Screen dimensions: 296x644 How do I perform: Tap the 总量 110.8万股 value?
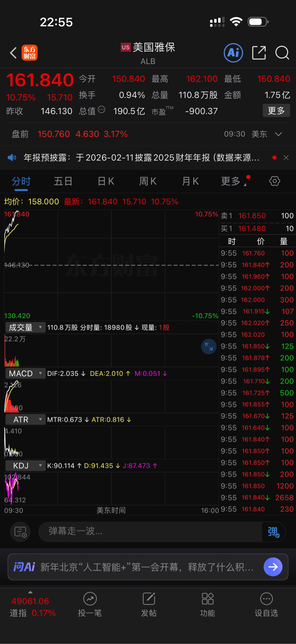(x=198, y=95)
